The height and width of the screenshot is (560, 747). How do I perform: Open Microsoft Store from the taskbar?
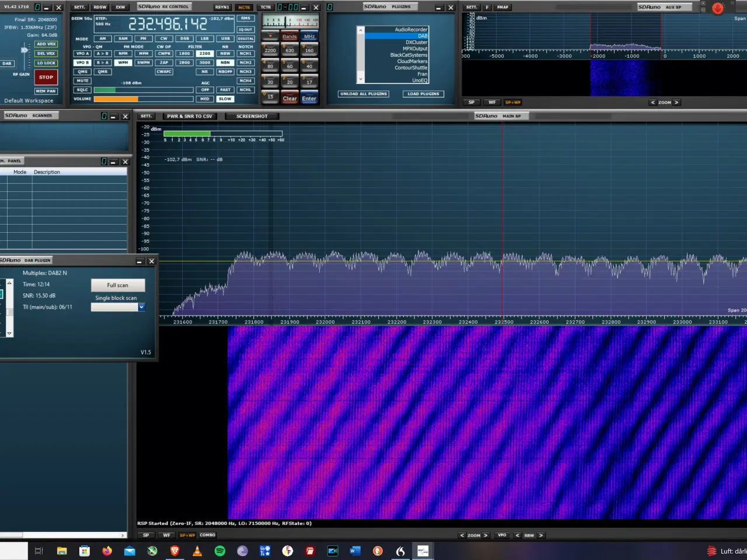click(84, 551)
